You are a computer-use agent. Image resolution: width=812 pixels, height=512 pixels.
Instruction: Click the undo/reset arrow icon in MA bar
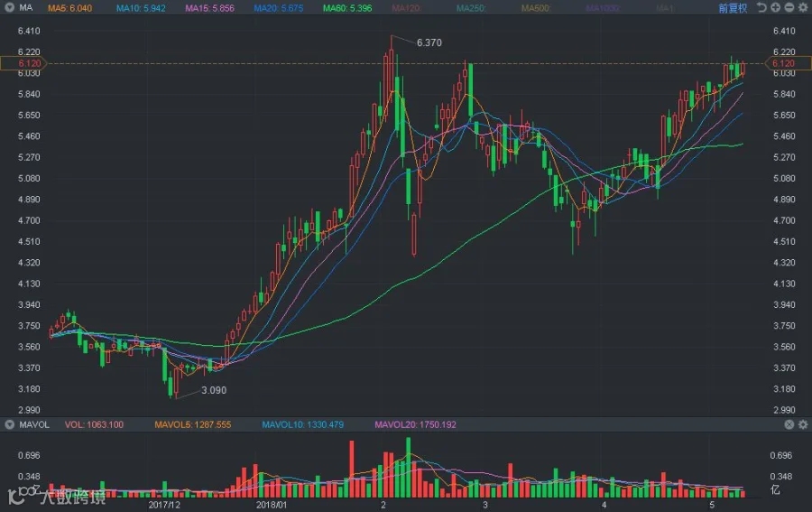[761, 7]
